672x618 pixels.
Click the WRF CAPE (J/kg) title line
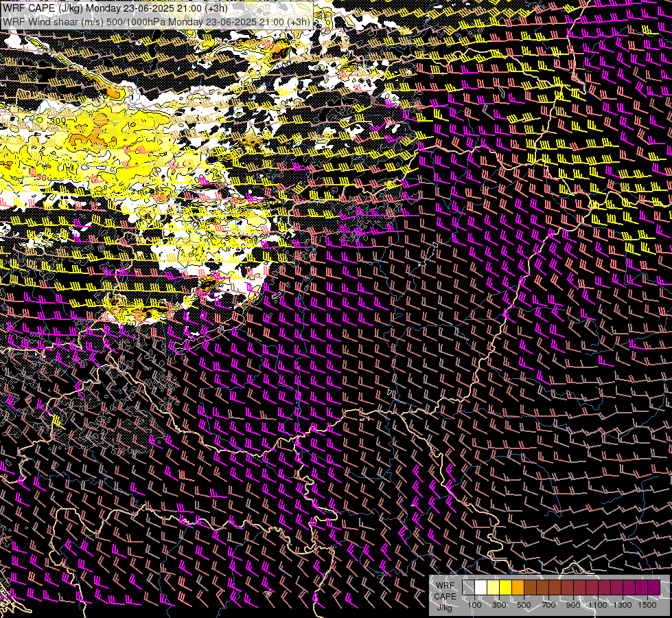click(x=115, y=8)
